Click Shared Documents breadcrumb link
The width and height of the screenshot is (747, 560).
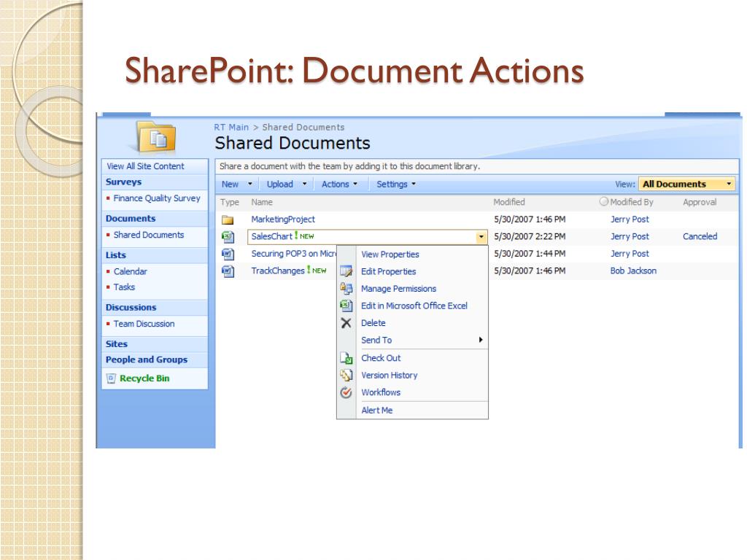303,127
